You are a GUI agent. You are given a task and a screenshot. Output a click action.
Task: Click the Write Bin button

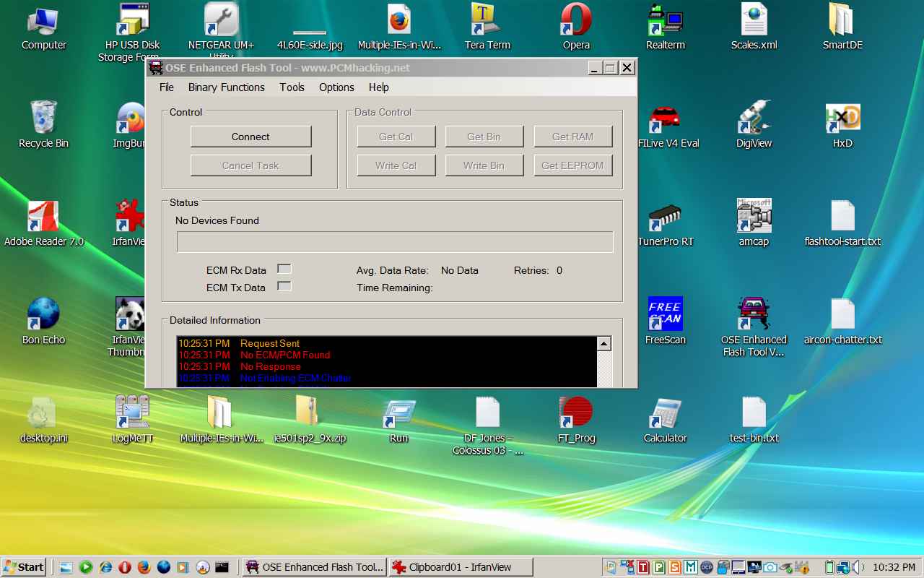(484, 165)
